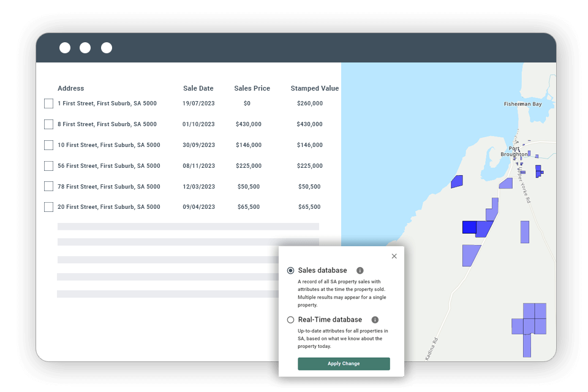The height and width of the screenshot is (392, 588).
Task: Click the Stamped Value column header
Action: [x=314, y=88]
